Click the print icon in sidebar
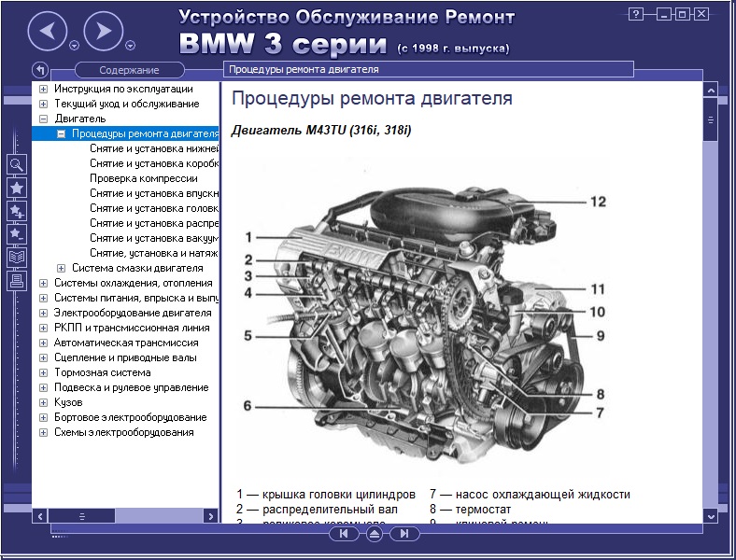 pyautogui.click(x=17, y=280)
